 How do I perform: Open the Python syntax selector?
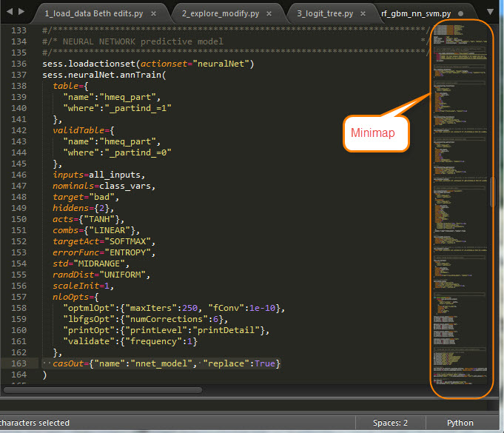click(460, 423)
